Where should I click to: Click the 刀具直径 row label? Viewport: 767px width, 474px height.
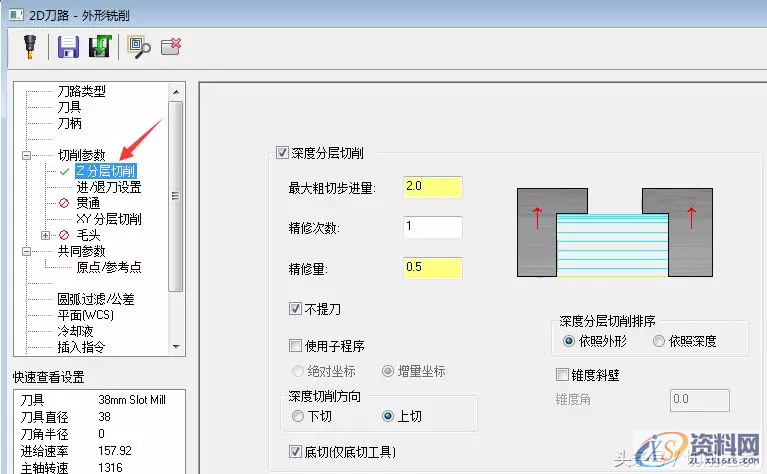[x=45, y=417]
